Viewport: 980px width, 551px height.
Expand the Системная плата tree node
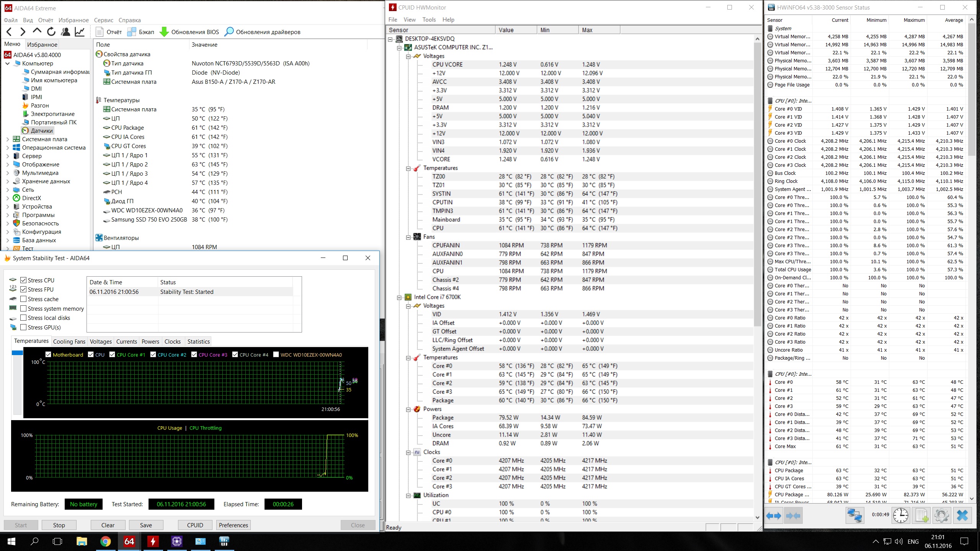[x=7, y=139]
